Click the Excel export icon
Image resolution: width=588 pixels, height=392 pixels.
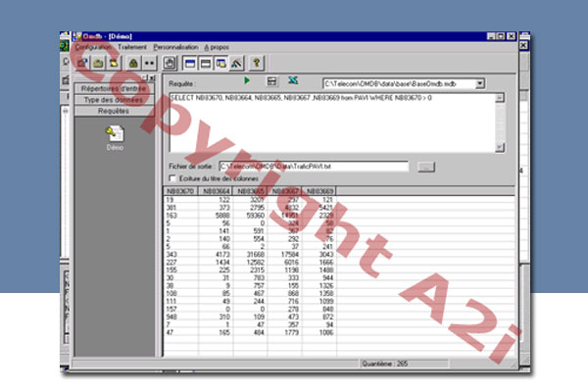(294, 81)
